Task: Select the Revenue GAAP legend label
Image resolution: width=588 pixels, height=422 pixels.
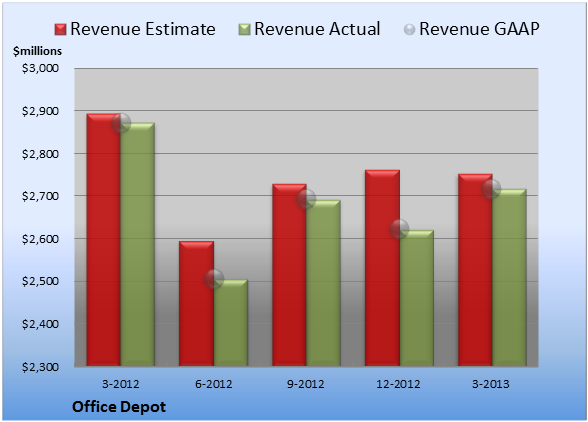Action: [479, 29]
